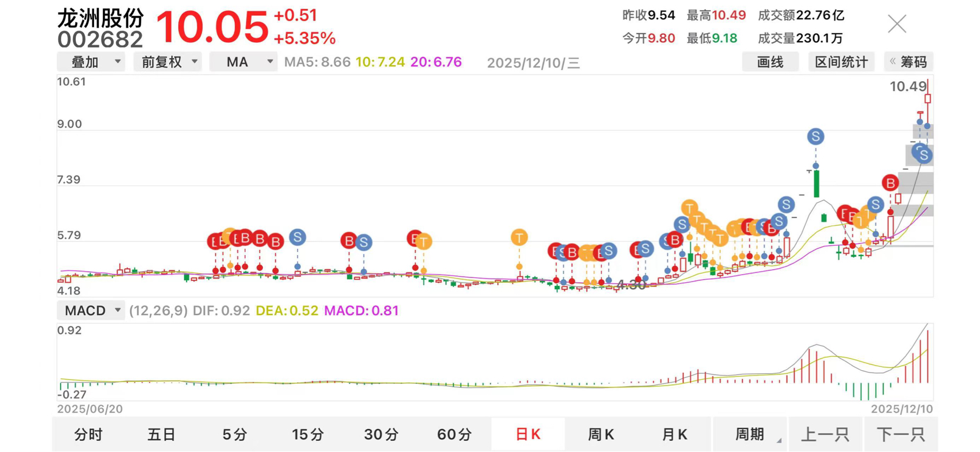
Task: Click the 区间统计 range statistics button
Action: tap(841, 62)
